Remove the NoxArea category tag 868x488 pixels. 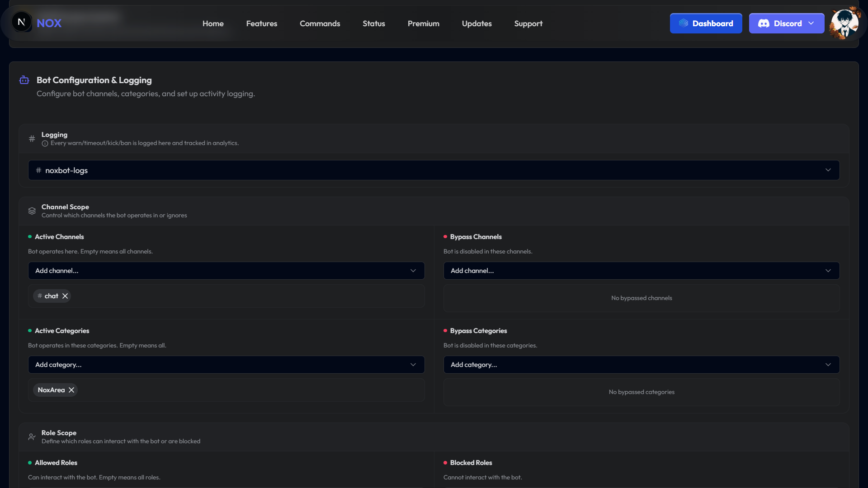click(71, 390)
